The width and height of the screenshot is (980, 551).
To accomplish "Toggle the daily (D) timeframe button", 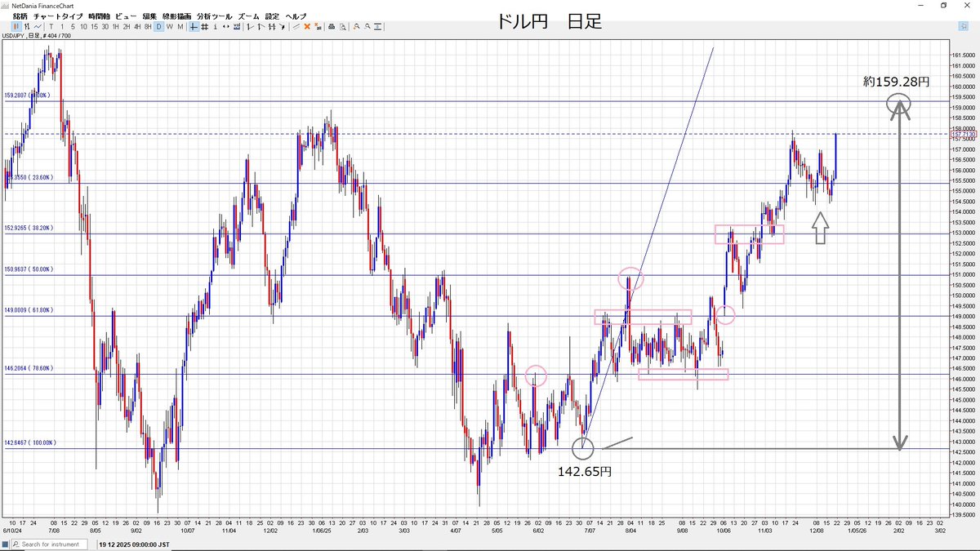I will [158, 26].
